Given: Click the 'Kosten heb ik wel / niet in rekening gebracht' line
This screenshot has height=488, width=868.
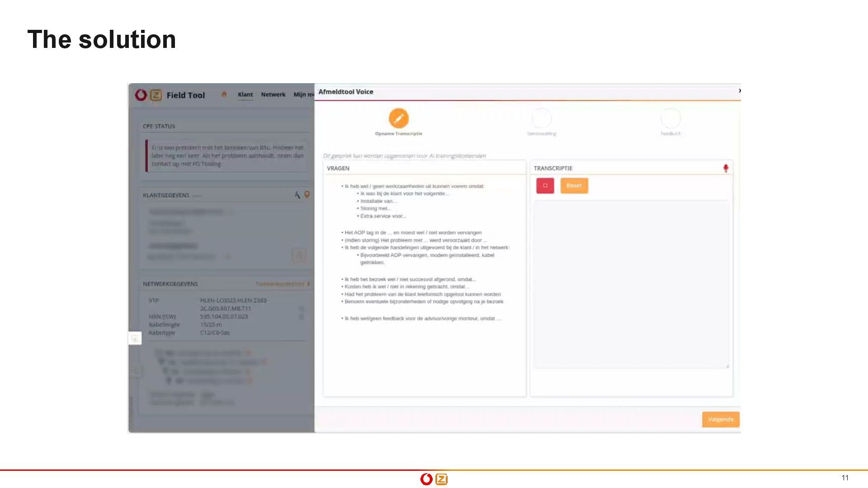Looking at the screenshot, I should [406, 286].
